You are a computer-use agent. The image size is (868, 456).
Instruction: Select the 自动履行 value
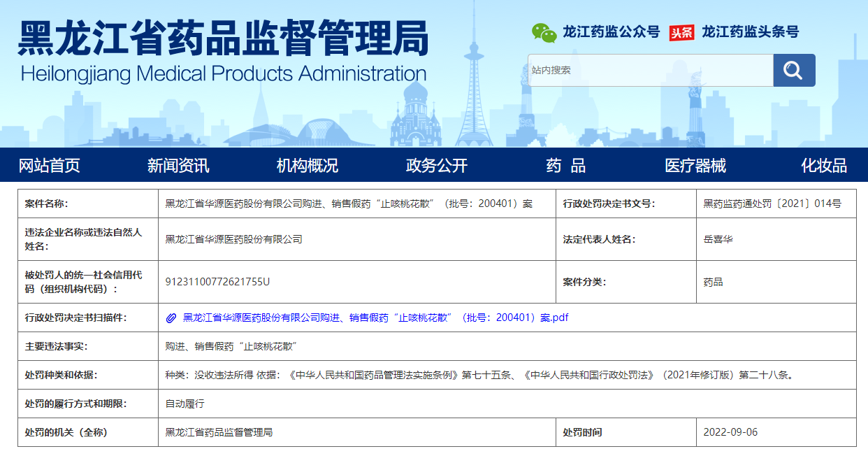[x=185, y=404]
